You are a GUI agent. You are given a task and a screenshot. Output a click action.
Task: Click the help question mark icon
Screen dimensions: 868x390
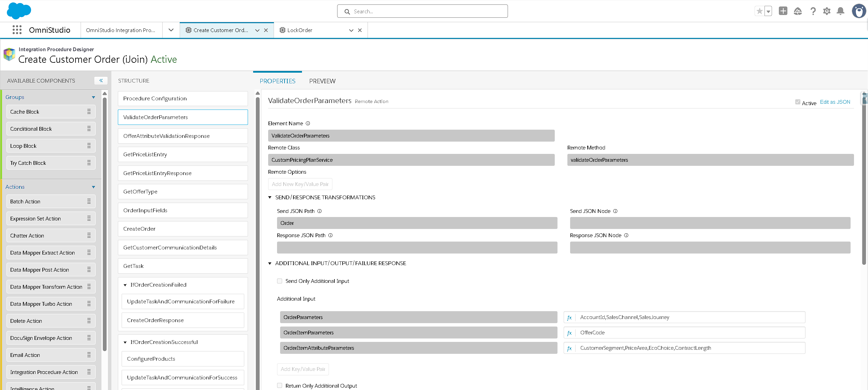813,11
